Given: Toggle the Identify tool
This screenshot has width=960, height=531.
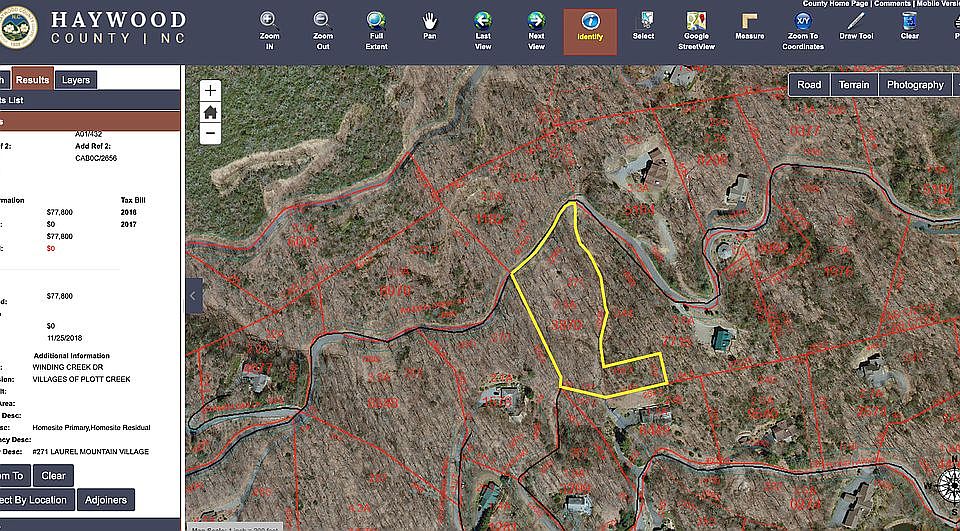Looking at the screenshot, I should (x=590, y=31).
